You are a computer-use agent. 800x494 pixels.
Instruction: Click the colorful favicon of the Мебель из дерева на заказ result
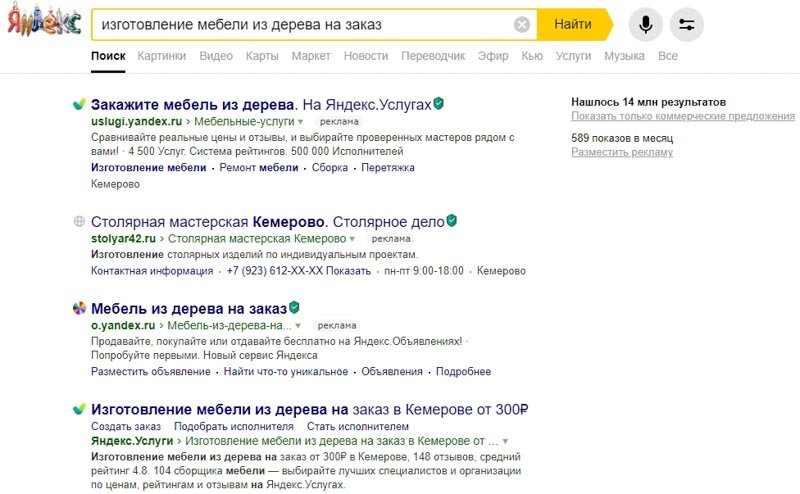click(x=79, y=308)
